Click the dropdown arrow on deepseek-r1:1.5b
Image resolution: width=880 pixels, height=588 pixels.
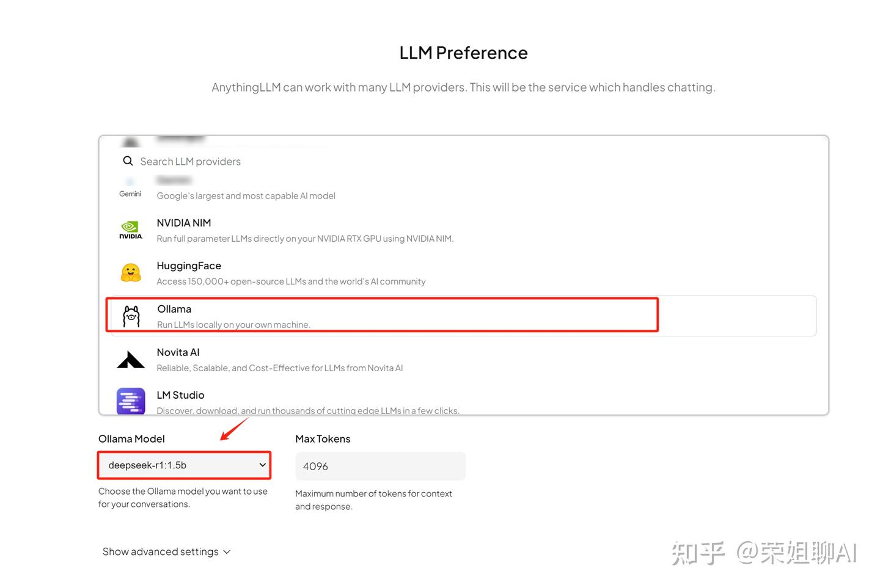[x=262, y=465]
